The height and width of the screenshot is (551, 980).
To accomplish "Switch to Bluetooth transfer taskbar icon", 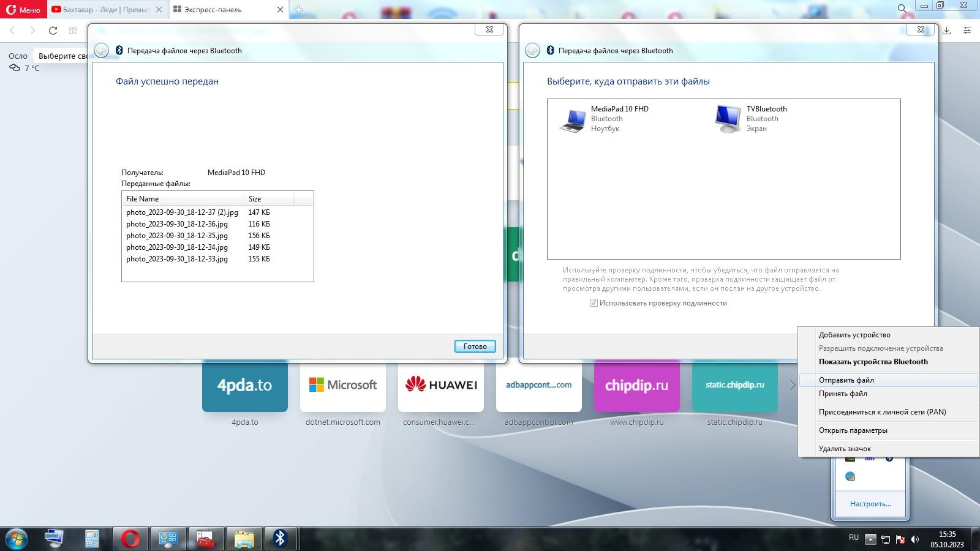I will [x=281, y=539].
